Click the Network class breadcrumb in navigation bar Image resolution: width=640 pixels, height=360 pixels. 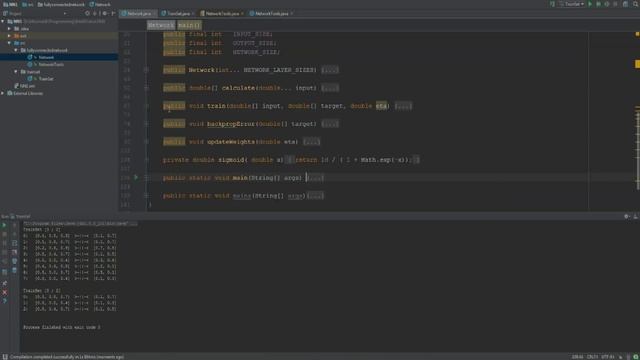(x=100, y=4)
